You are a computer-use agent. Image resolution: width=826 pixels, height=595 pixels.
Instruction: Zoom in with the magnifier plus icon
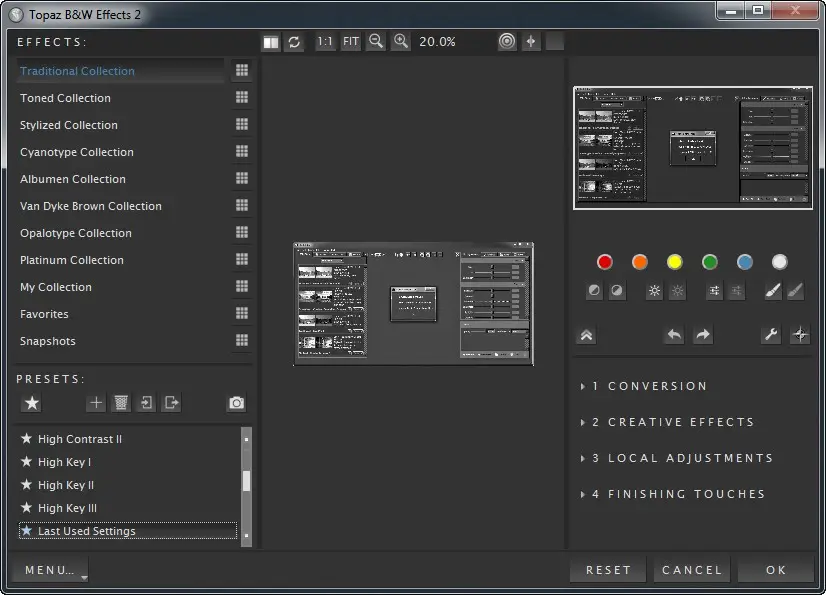point(401,42)
